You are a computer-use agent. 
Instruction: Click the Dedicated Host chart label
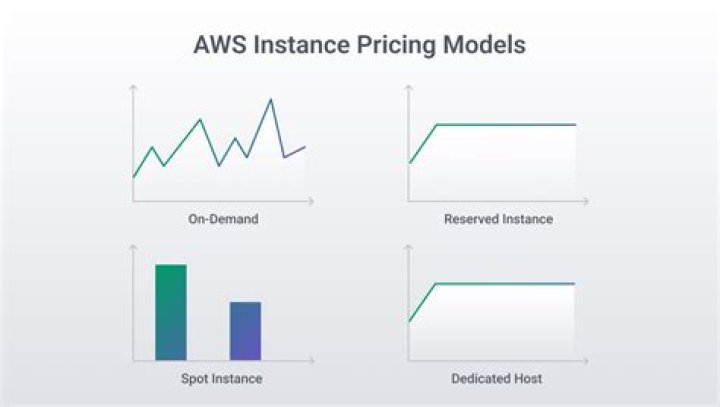(497, 379)
